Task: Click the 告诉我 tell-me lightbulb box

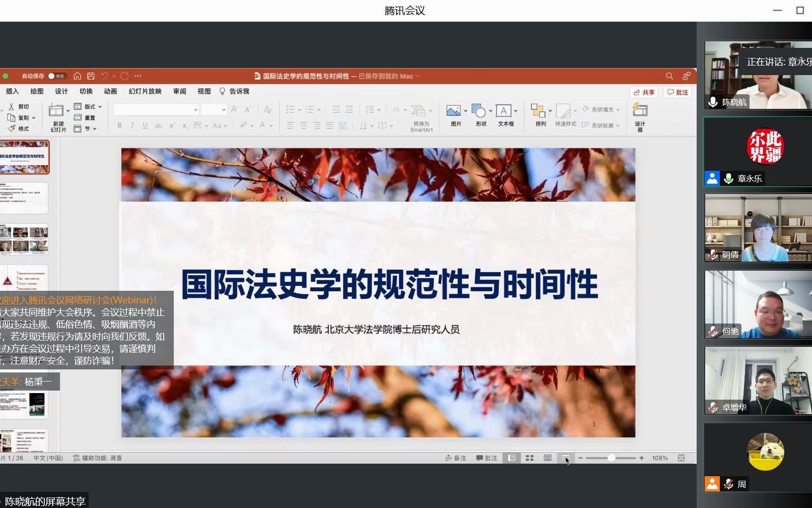Action: 235,91
